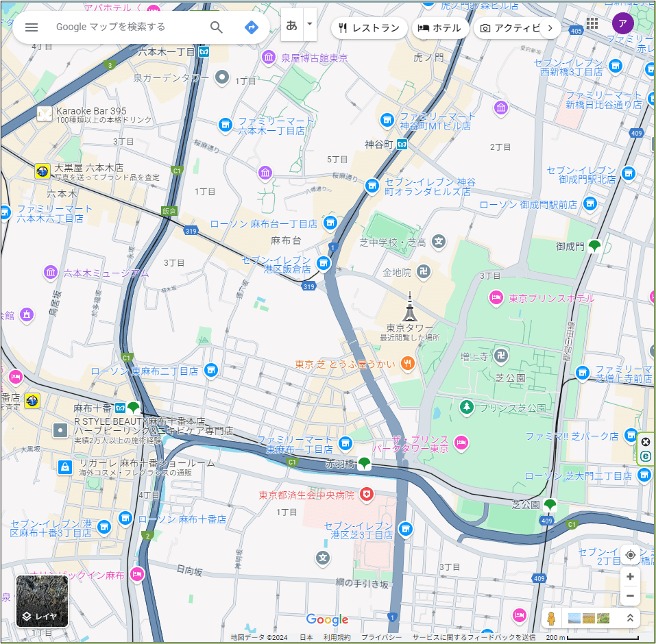
Task: Open the purple account avatar
Action: coord(622,23)
